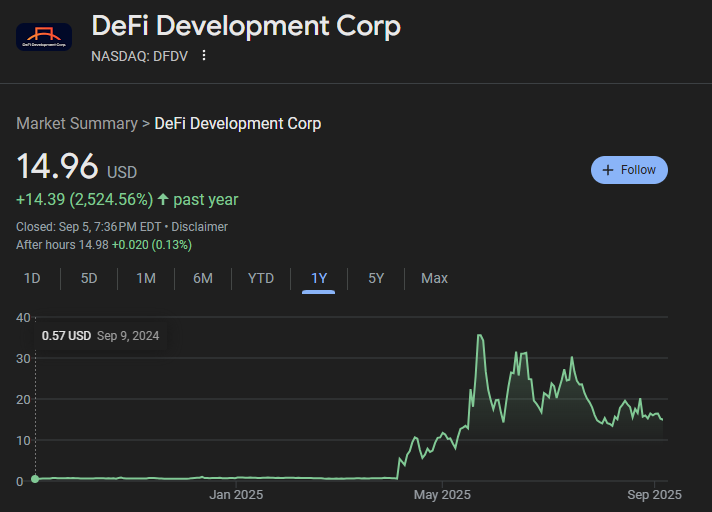Viewport: 712px width, 512px height.
Task: Open the Disclaimer link
Action: click(199, 226)
